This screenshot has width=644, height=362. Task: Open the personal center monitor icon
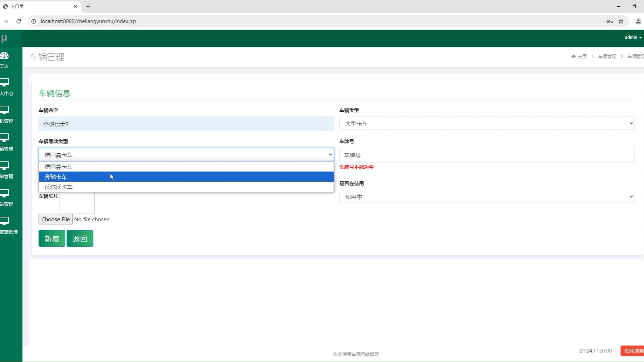coord(4,83)
